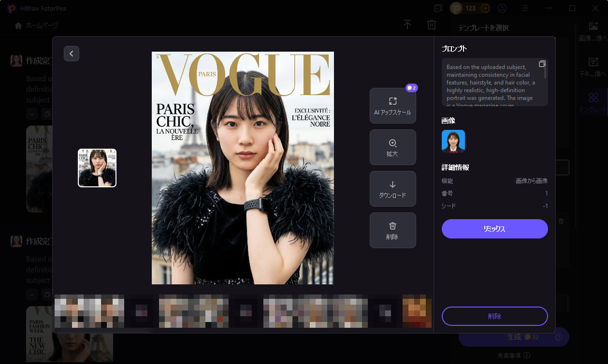608x364 pixels.
Task: Select the small VOGUE cover thumbnail preview
Action: pyautogui.click(x=97, y=168)
